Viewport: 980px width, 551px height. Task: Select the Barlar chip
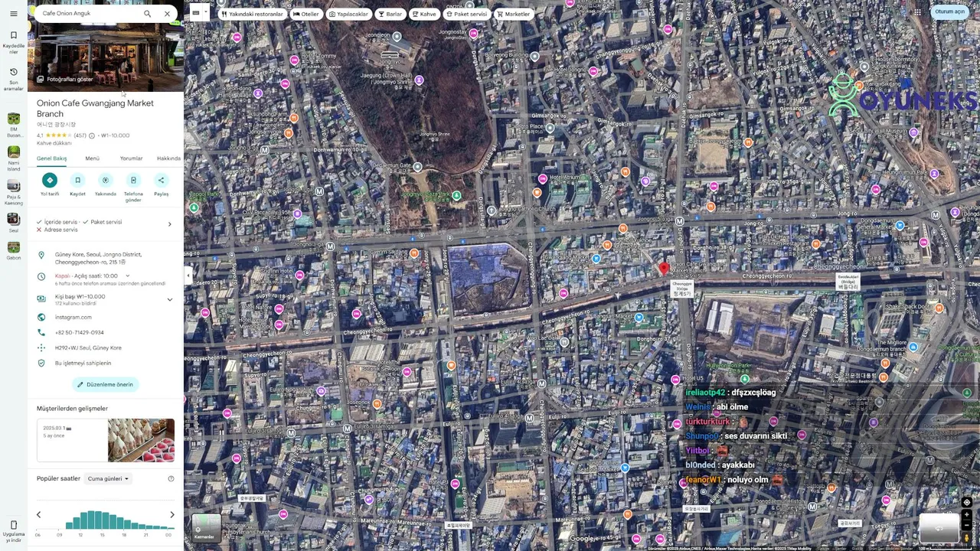(390, 14)
